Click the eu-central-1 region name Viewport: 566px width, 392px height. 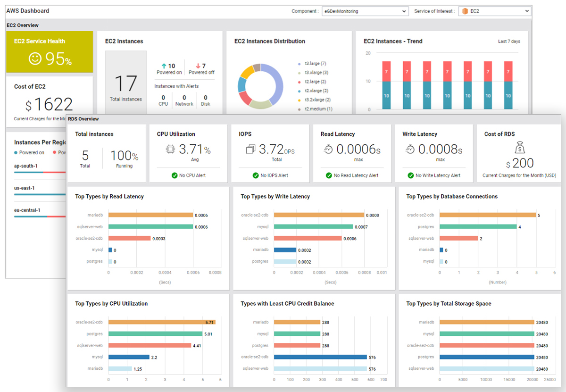[x=27, y=210]
